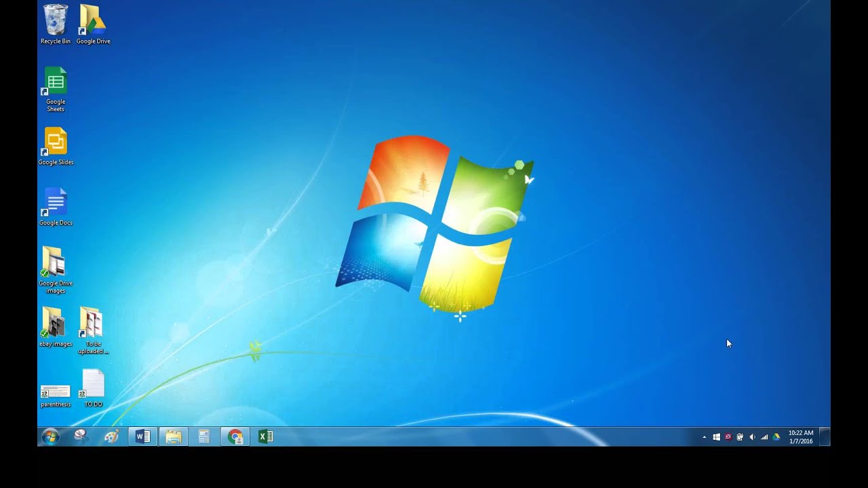
Task: Launch Paint from the taskbar
Action: pyautogui.click(x=111, y=436)
